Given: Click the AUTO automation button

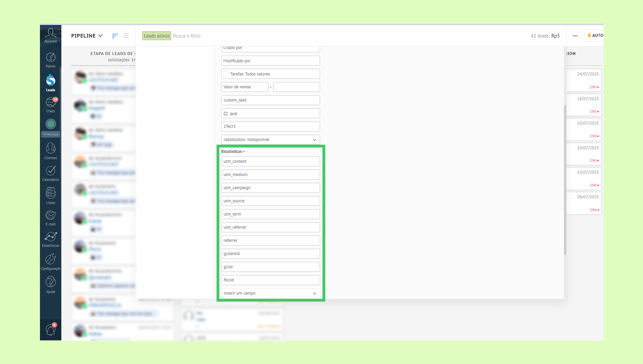Looking at the screenshot, I should pyautogui.click(x=595, y=35).
